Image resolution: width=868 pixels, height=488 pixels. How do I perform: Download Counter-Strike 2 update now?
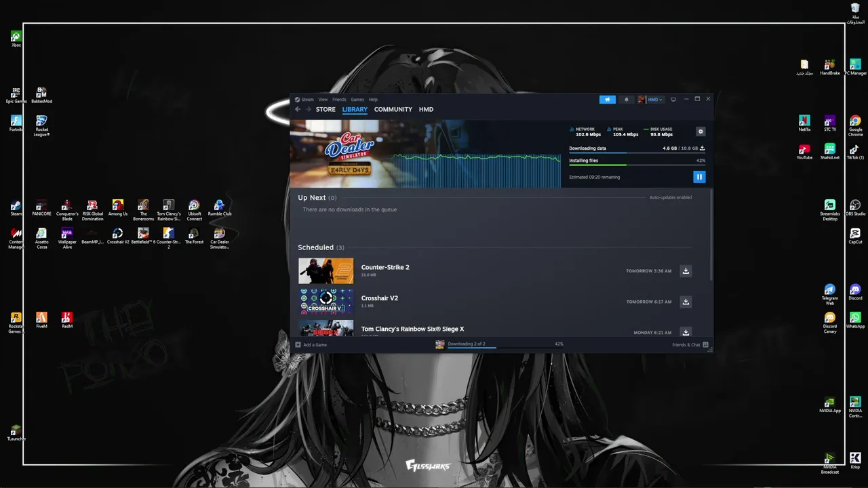686,271
